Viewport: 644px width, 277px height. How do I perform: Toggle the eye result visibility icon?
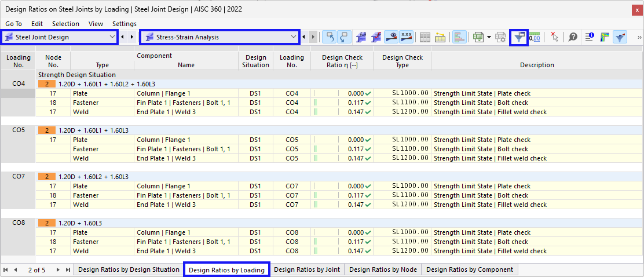[391, 37]
